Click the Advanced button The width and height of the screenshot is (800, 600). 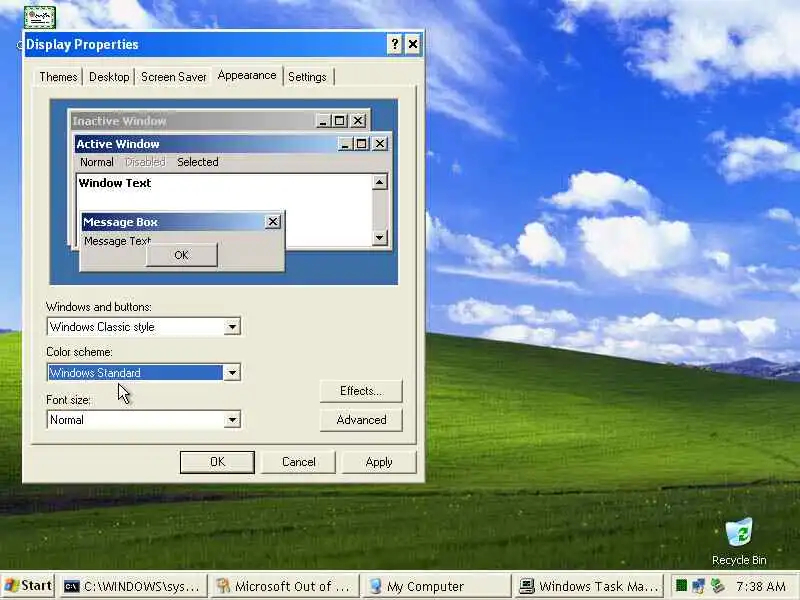click(x=361, y=420)
